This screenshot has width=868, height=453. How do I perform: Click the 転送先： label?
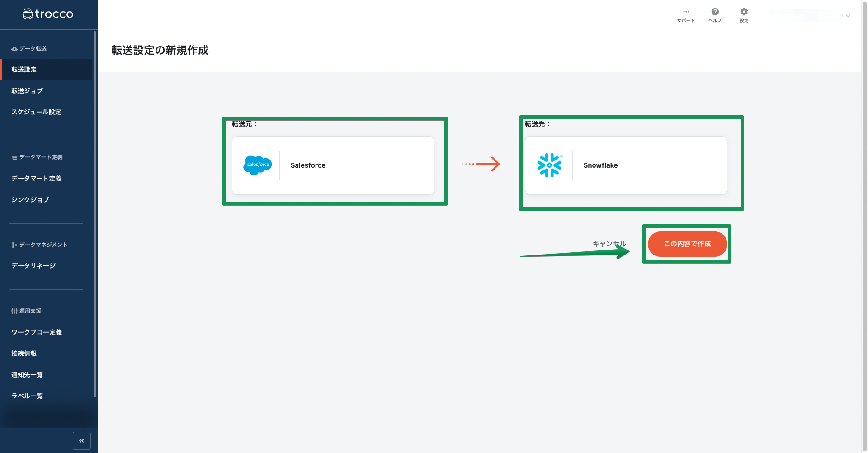pos(537,124)
